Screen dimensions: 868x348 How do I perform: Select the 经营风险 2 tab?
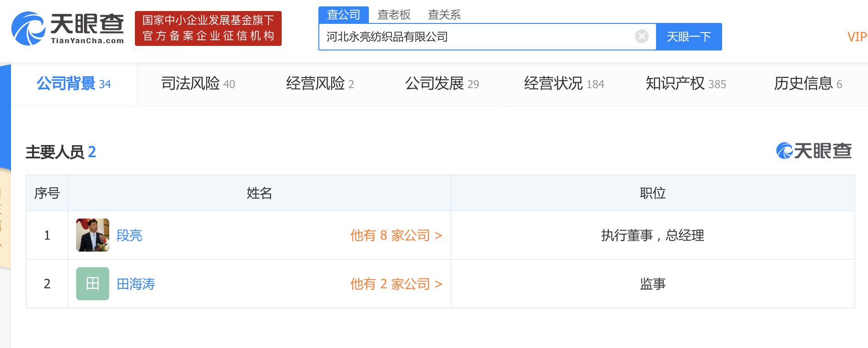point(320,84)
